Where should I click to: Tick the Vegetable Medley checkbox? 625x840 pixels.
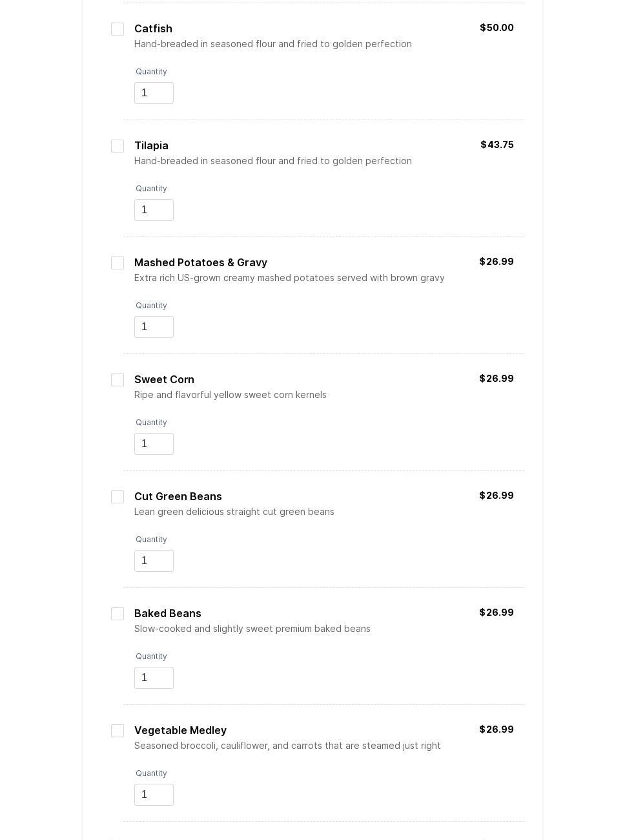pos(118,731)
